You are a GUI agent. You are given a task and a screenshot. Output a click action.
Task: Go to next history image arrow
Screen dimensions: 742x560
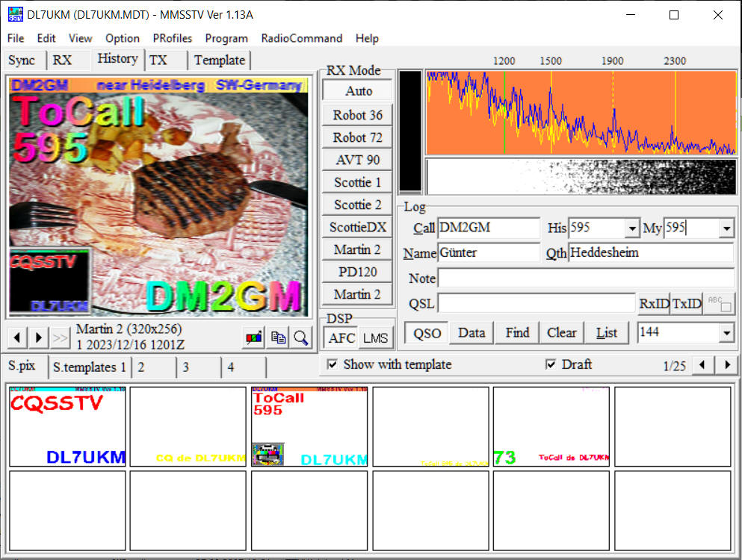39,337
